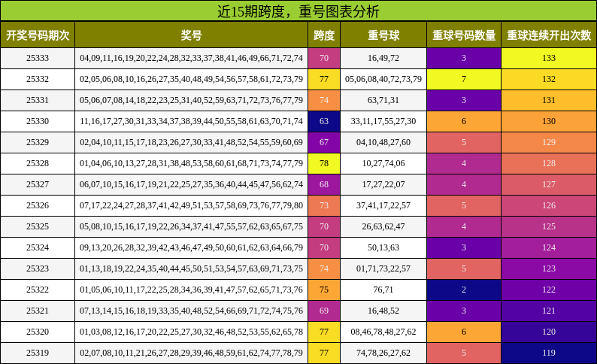Viewport: 597px width, 364px height.
Task: Click the repeat balls 05,06,08,40,72,73,79
Action: click(383, 79)
